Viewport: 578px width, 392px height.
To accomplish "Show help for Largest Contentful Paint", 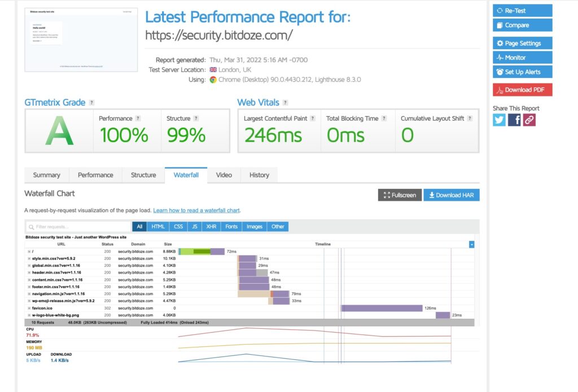I will [x=313, y=118].
